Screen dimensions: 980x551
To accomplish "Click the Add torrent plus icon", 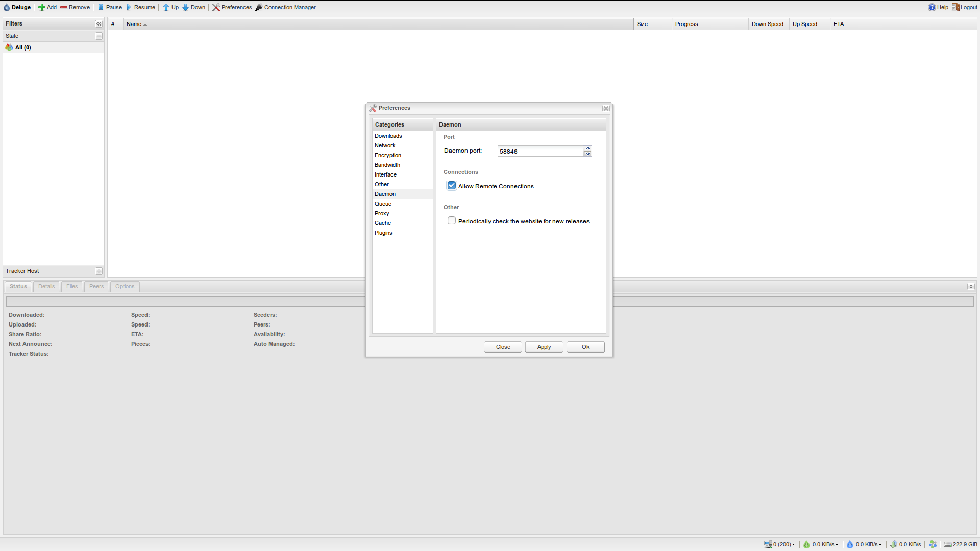I will (x=42, y=7).
